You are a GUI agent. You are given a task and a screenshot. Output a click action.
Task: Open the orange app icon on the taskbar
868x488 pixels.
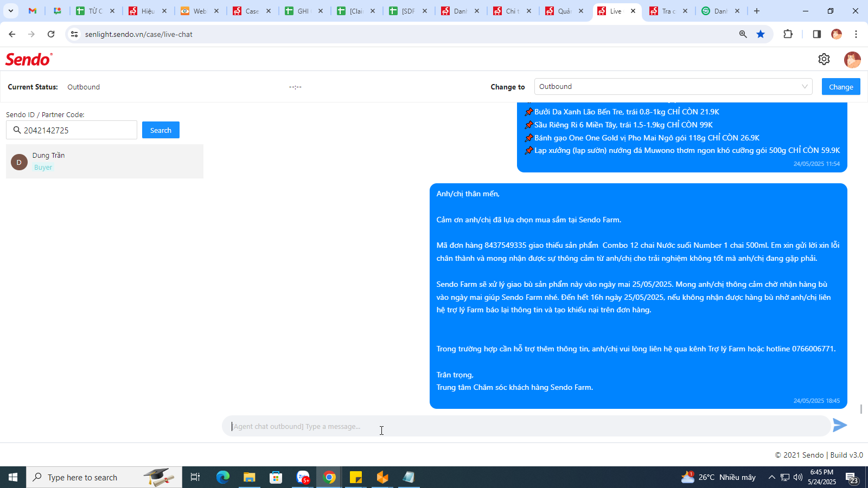[382, 477]
